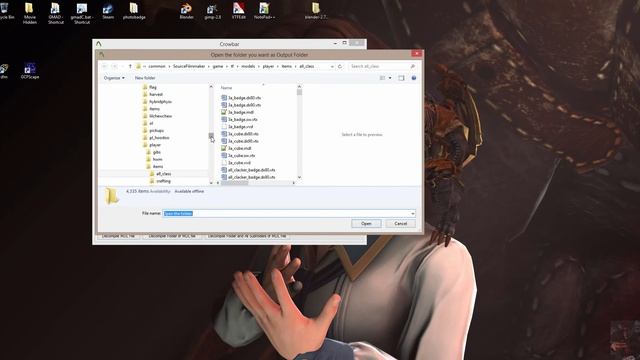Open the NotePad++ desktop shortcut
This screenshot has height=360, width=640.
pos(264,11)
